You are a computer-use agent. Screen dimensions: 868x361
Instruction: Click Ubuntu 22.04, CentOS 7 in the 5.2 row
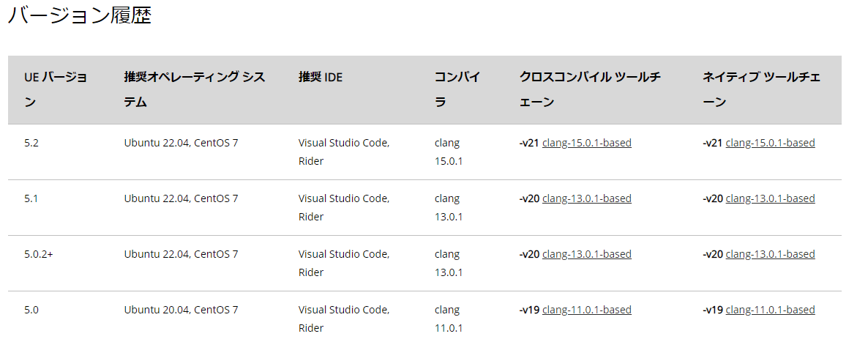(181, 143)
